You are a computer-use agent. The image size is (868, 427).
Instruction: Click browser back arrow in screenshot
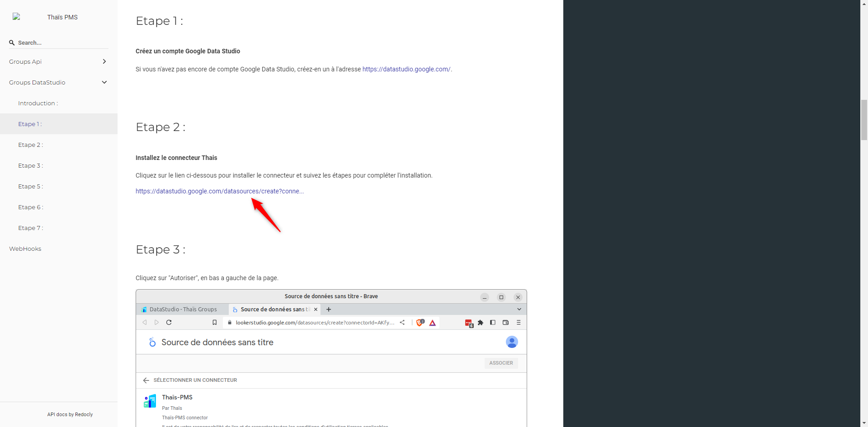click(145, 323)
